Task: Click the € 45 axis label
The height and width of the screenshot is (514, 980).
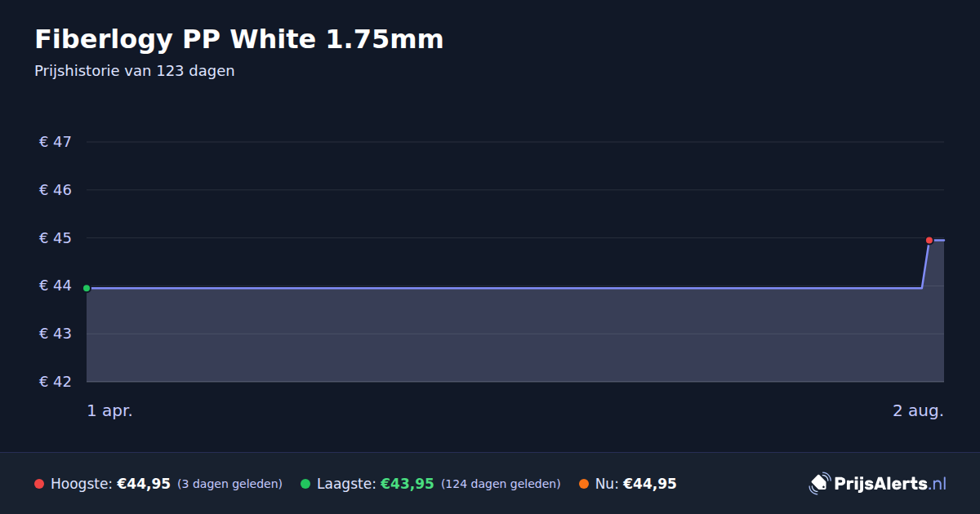Action: [x=56, y=238]
